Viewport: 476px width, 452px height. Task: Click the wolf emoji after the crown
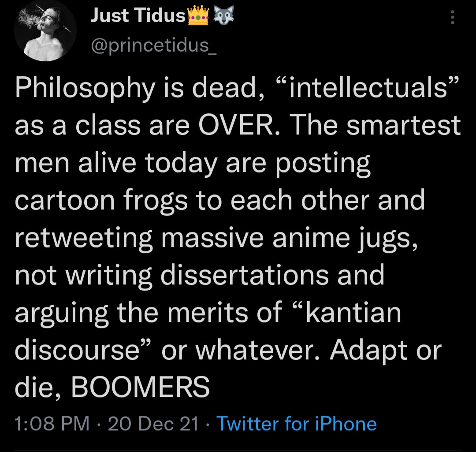tap(224, 15)
